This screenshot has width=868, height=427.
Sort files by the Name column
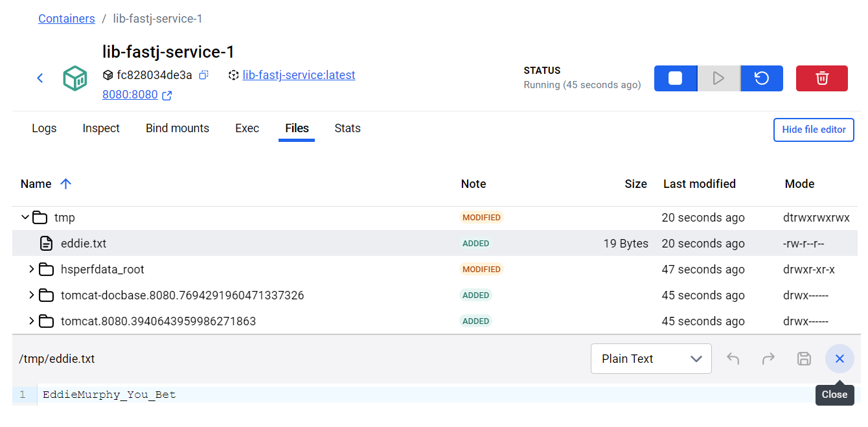(36, 184)
